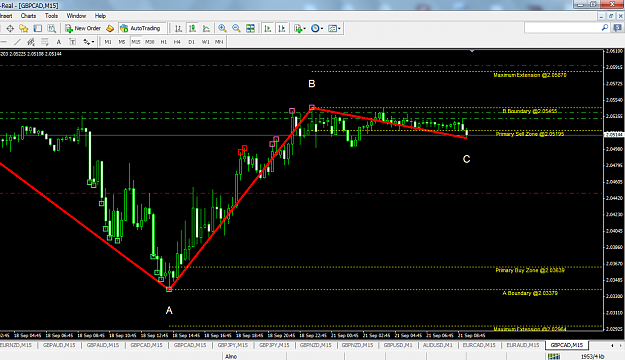Switch timeframe to M1
The image size is (625, 360).
pos(108,42)
